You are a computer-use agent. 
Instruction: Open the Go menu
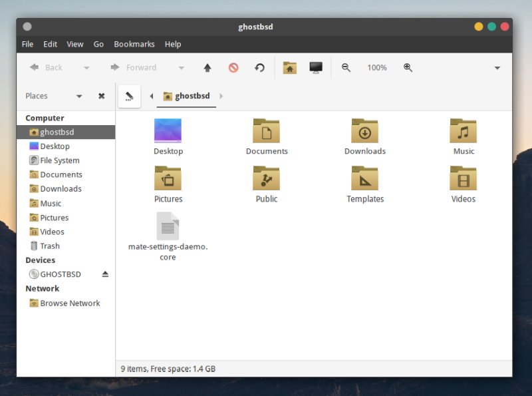click(98, 44)
